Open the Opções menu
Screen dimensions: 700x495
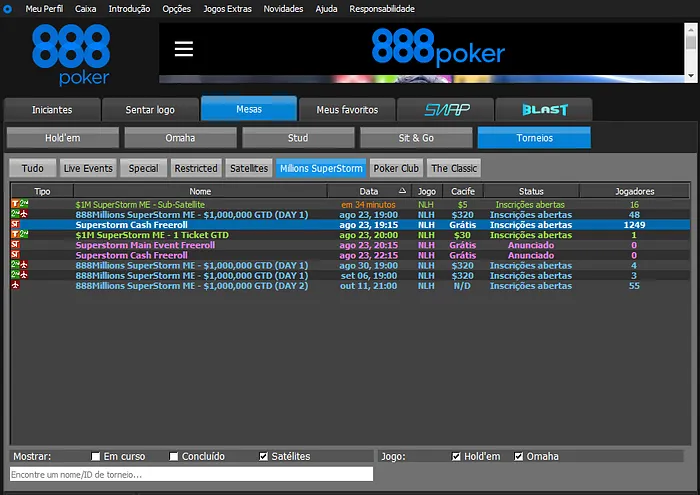[x=176, y=8]
